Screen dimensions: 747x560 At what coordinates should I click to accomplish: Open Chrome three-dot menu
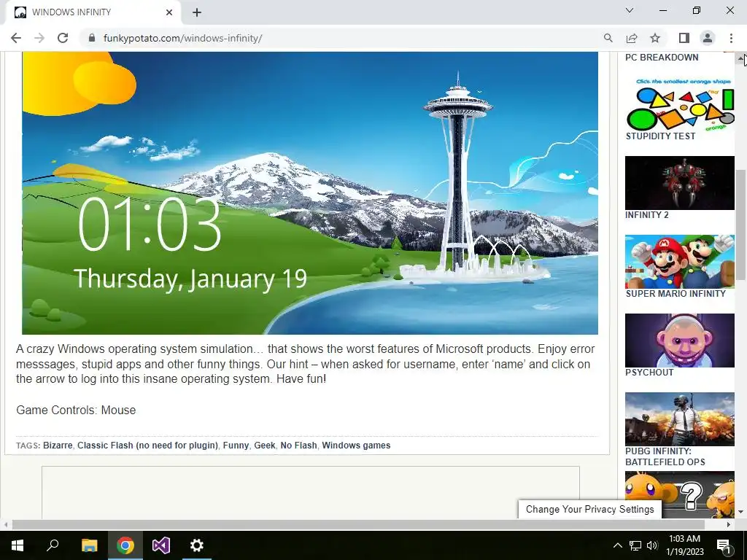tap(731, 38)
